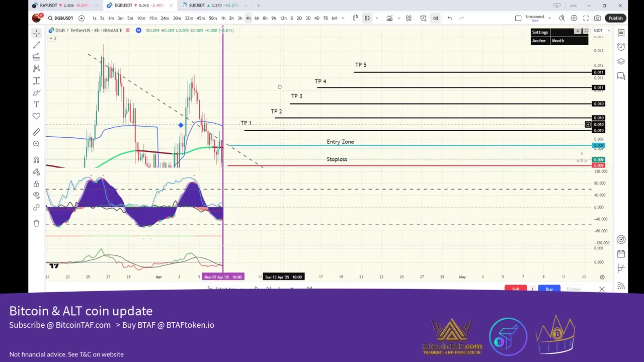644x362 pixels.
Task: Select the ruler measure tool
Action: pyautogui.click(x=36, y=132)
